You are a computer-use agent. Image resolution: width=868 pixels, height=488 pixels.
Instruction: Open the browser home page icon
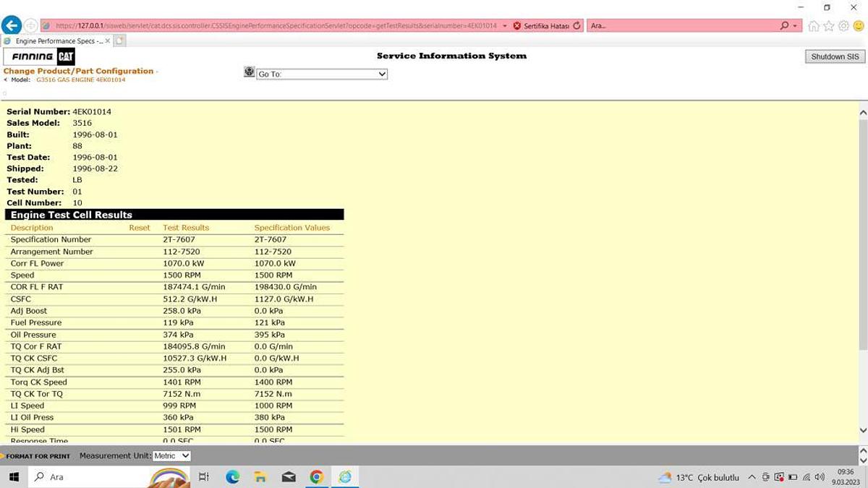click(x=814, y=25)
